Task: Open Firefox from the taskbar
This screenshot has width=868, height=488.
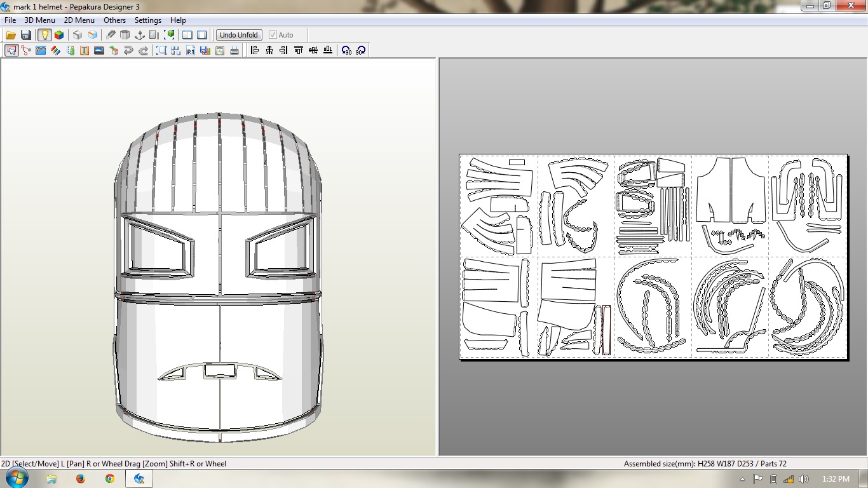Action: (x=81, y=478)
